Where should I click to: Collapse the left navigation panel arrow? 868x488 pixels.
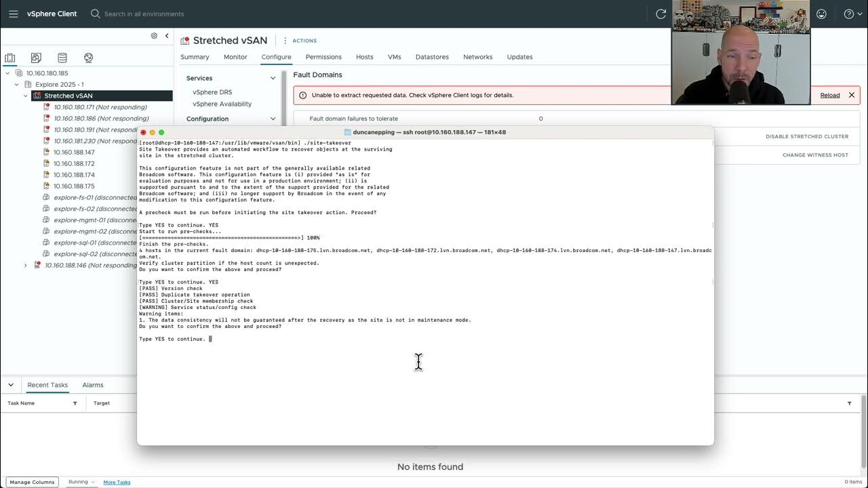click(167, 36)
